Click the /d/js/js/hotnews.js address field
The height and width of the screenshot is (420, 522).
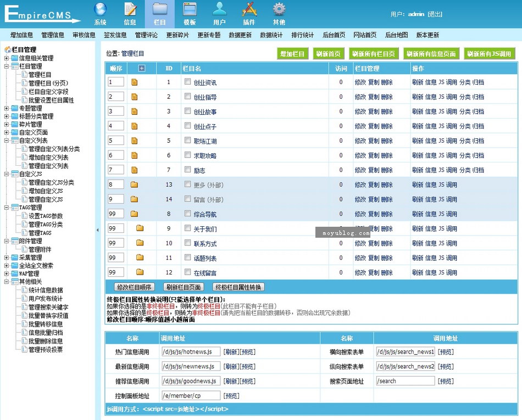coord(191,351)
